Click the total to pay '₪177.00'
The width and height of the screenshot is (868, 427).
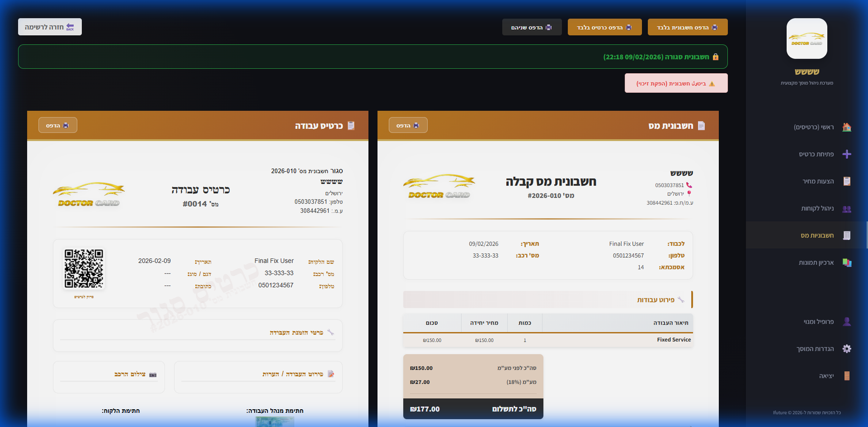click(x=425, y=409)
